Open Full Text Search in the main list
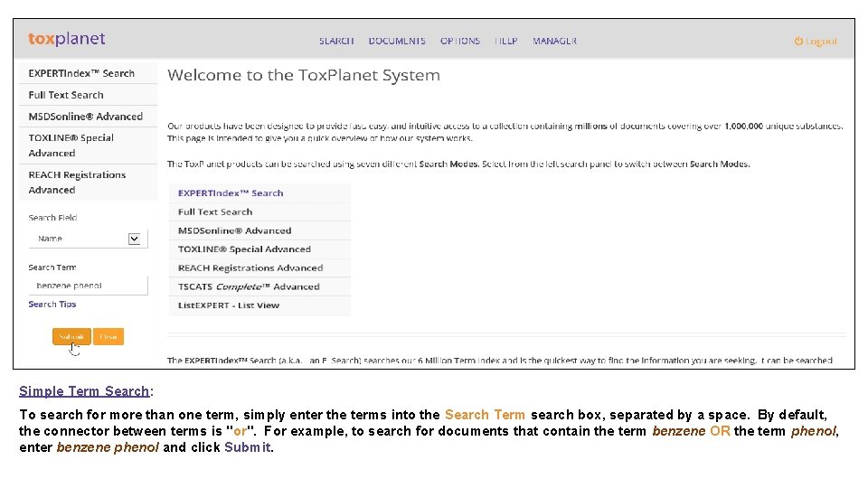The image size is (868, 488). point(259,211)
